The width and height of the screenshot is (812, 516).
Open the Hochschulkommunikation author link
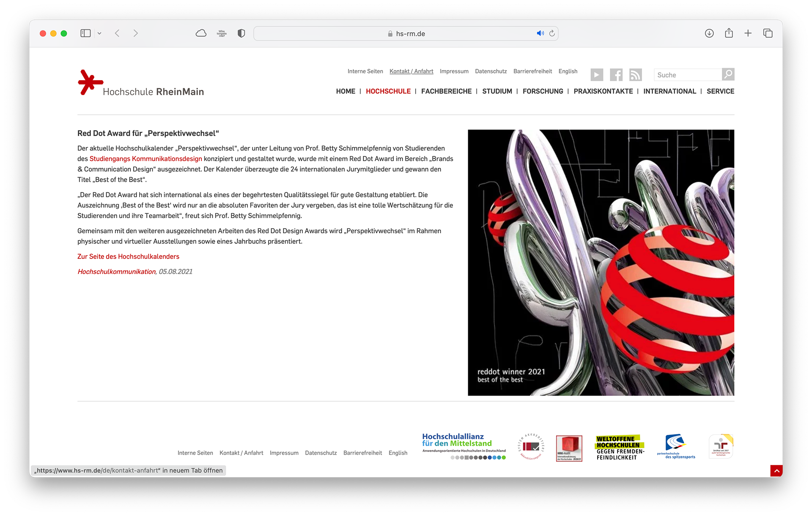[117, 272]
